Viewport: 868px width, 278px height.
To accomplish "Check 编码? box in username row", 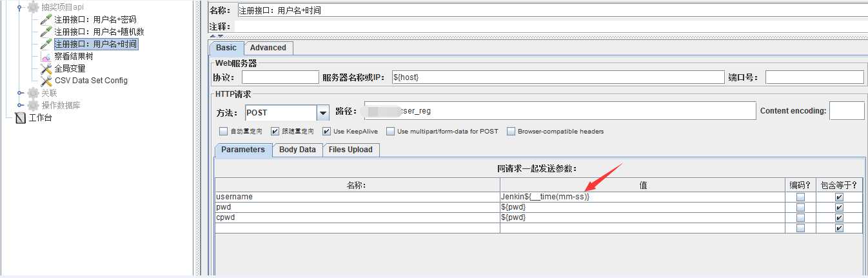I will click(x=800, y=197).
